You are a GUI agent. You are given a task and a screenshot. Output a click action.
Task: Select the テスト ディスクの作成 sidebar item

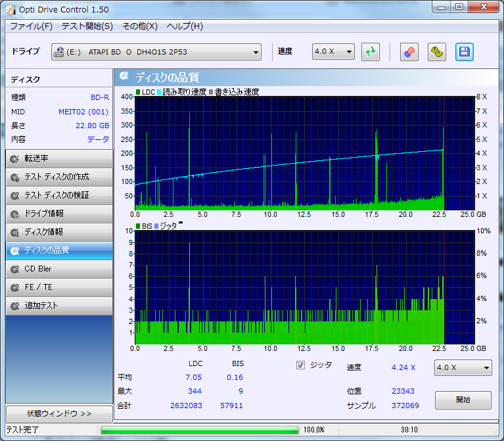pyautogui.click(x=59, y=177)
